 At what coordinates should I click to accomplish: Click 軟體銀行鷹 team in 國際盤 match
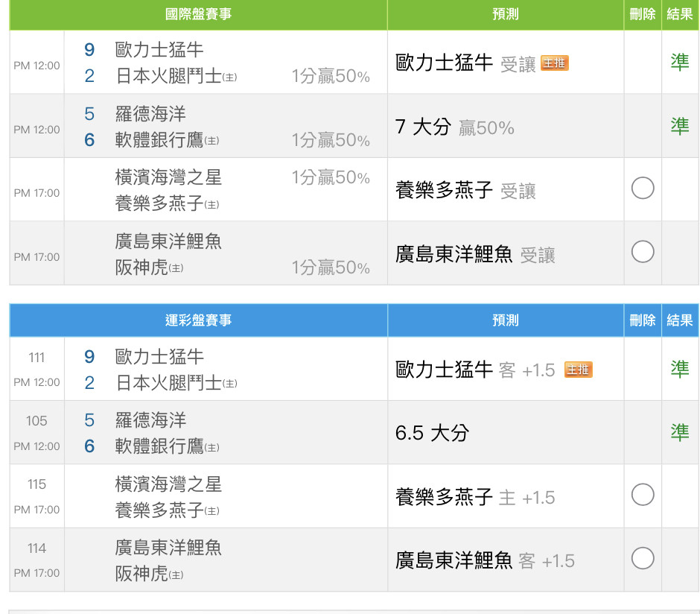pyautogui.click(x=167, y=140)
